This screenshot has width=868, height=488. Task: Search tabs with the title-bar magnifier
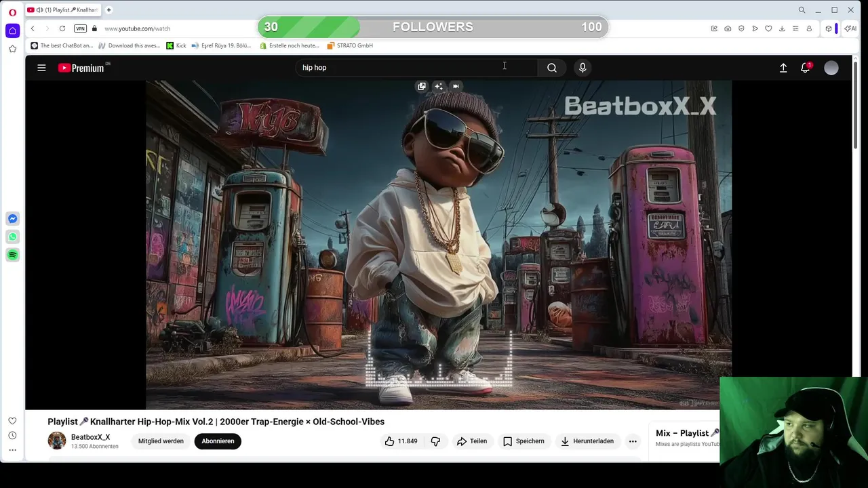(x=802, y=10)
